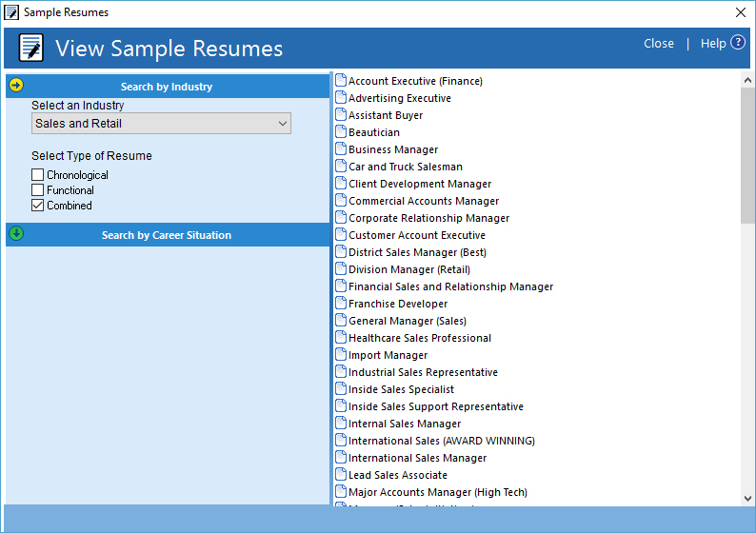Click the file icon next to Franchise Developer
This screenshot has height=533, width=756.
point(341,304)
